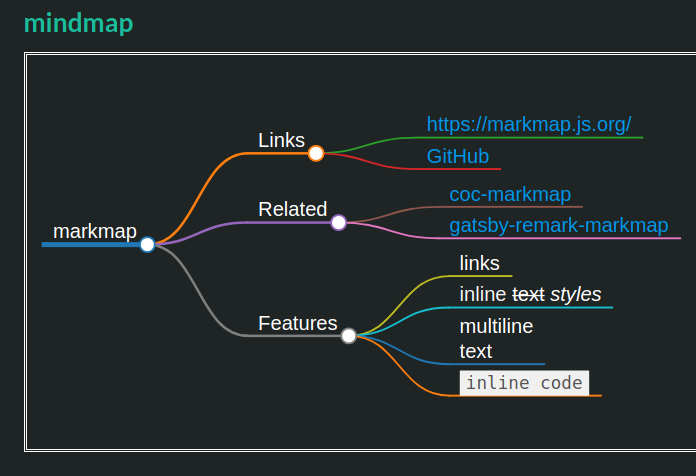This screenshot has height=476, width=696.
Task: Click the 'inline code' snippet box
Action: click(524, 383)
